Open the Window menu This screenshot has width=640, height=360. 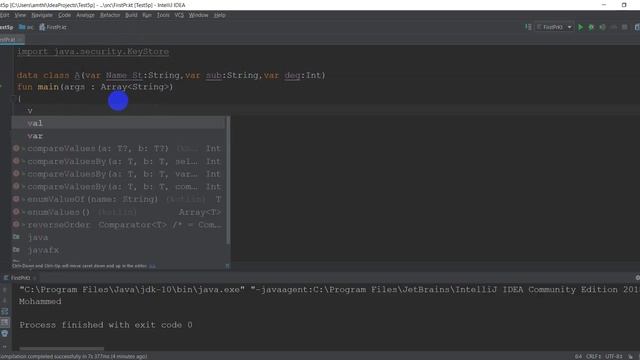(x=198, y=15)
